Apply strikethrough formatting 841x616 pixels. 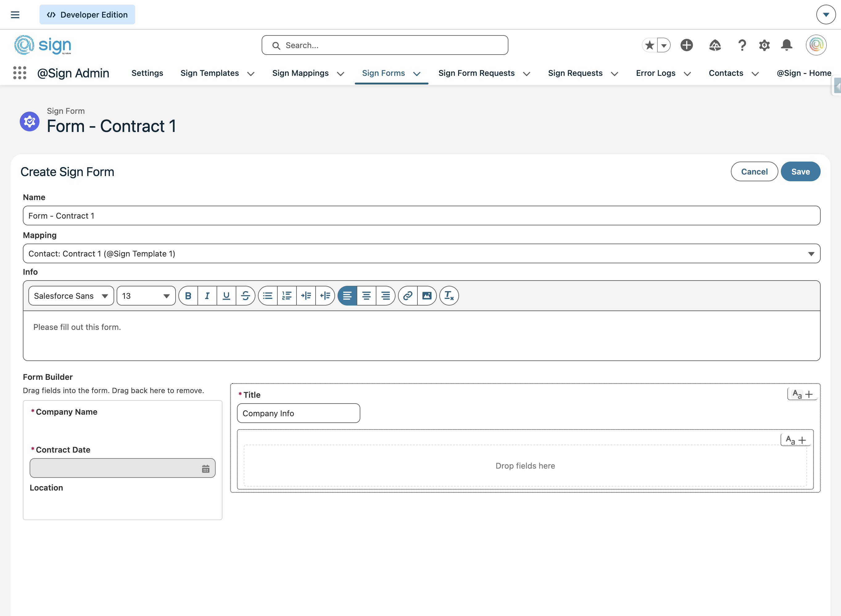click(246, 296)
